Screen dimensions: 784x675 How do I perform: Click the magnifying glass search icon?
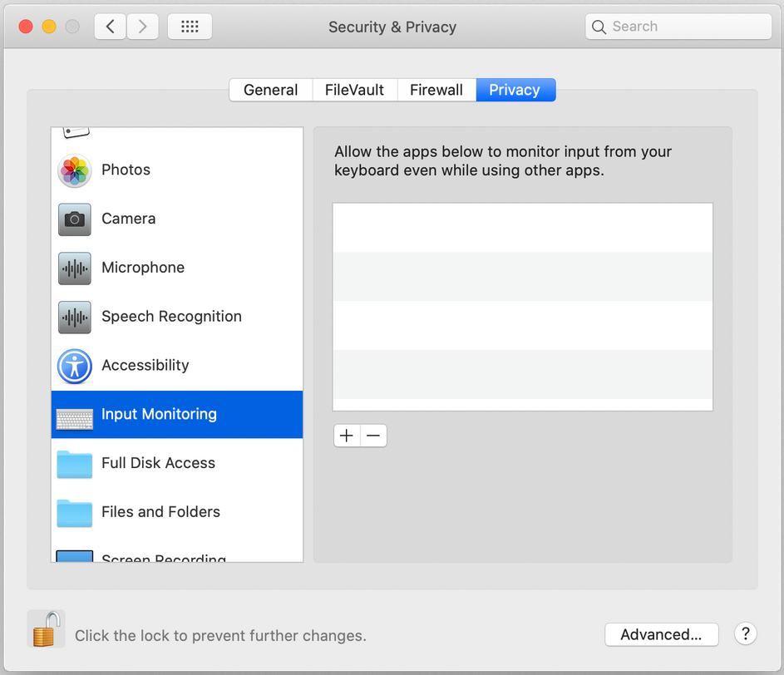(x=599, y=27)
